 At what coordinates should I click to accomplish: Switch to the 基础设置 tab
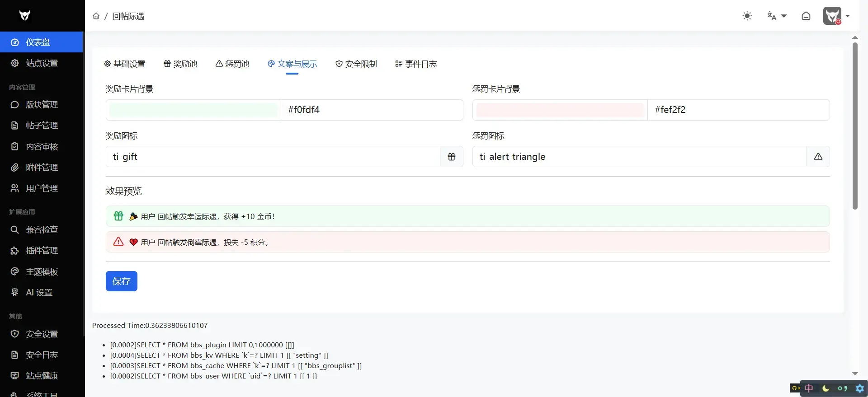125,64
